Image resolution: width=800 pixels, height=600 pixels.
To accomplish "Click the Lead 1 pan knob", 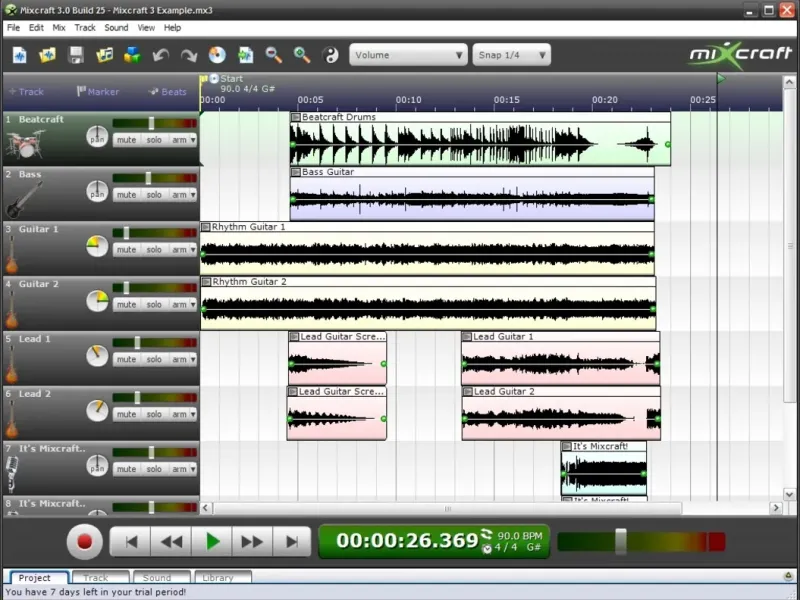I will tap(97, 356).
